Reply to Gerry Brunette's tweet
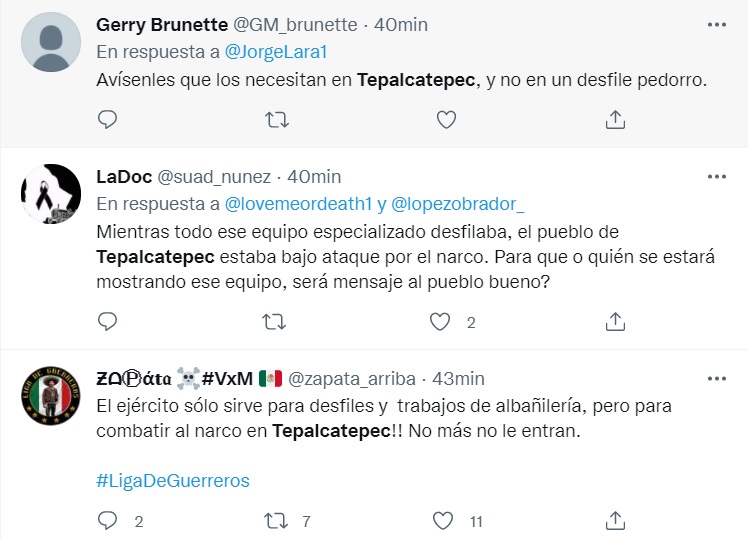The height and width of the screenshot is (539, 748). 108,120
